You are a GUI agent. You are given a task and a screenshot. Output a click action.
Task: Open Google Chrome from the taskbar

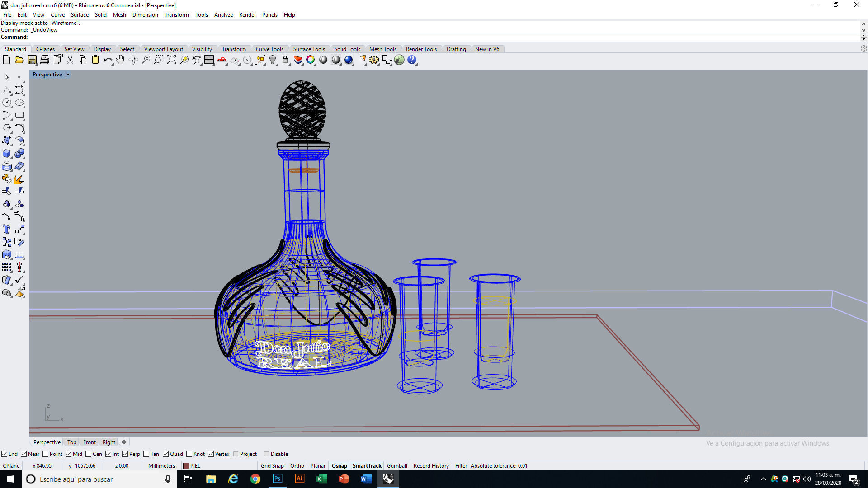pyautogui.click(x=255, y=479)
